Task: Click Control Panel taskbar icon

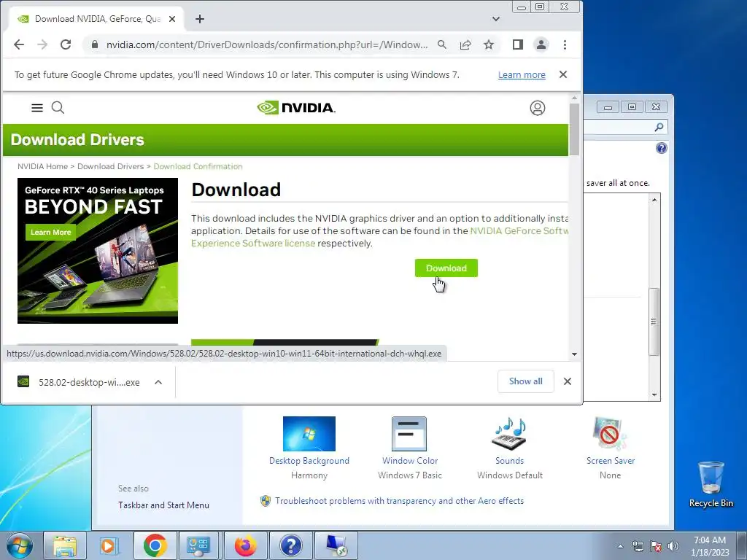Action: (x=198, y=545)
